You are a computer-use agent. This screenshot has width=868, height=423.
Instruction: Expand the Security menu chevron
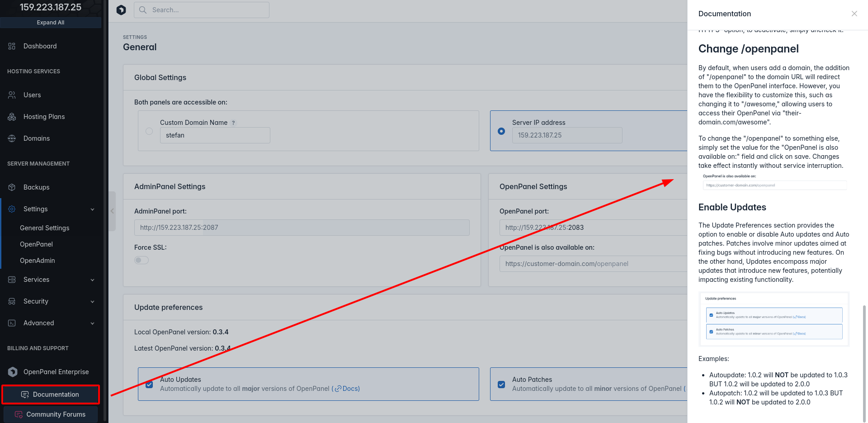click(92, 301)
